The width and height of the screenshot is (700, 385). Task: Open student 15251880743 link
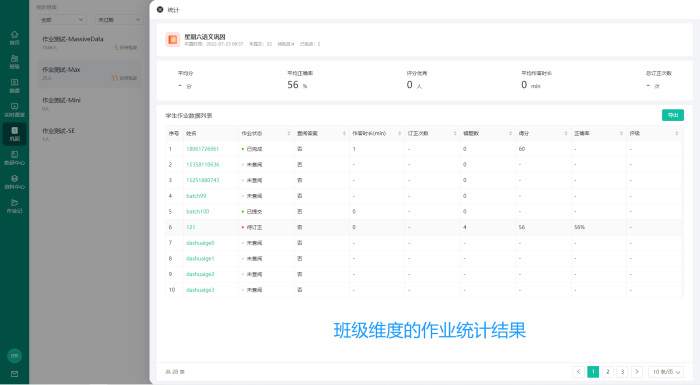click(203, 180)
